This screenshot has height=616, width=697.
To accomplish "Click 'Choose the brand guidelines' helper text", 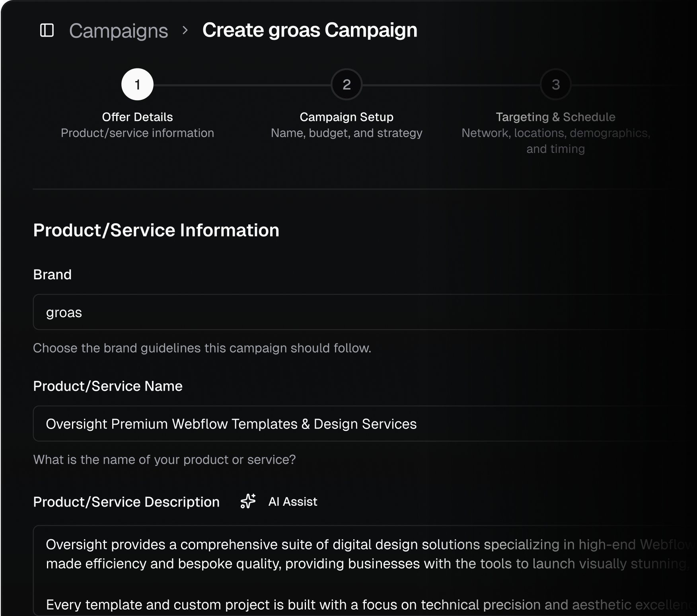I will pyautogui.click(x=202, y=348).
